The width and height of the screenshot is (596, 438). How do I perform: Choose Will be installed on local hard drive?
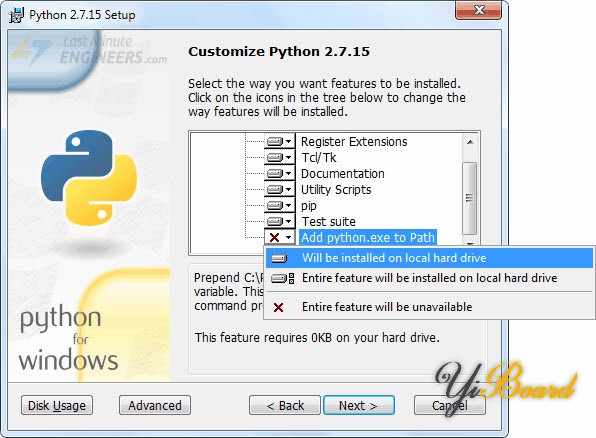(429, 258)
